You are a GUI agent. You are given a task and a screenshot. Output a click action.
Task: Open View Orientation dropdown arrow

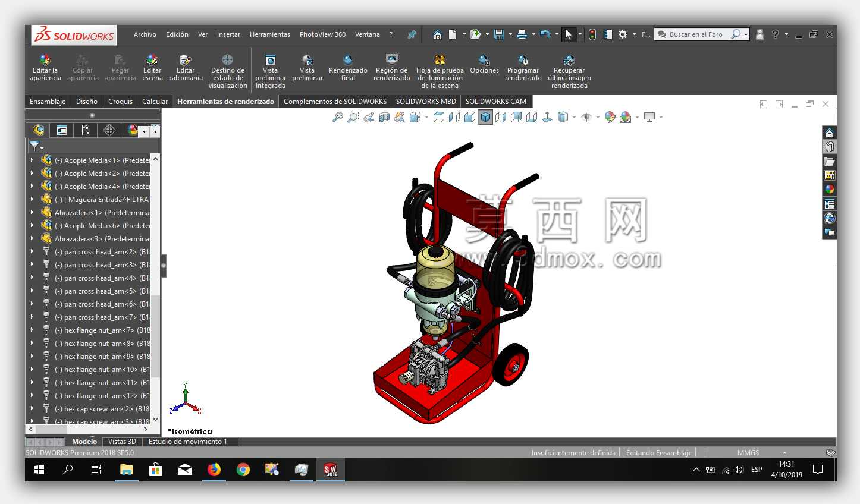[426, 118]
